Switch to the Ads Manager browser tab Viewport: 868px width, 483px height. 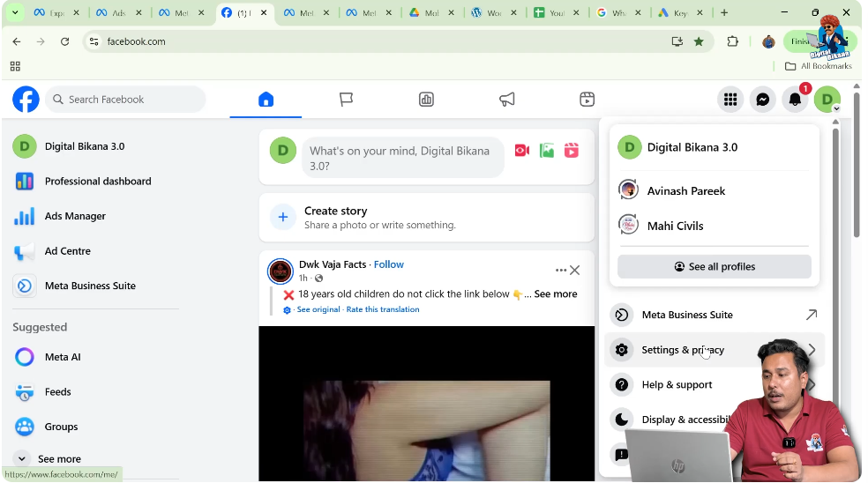[119, 12]
